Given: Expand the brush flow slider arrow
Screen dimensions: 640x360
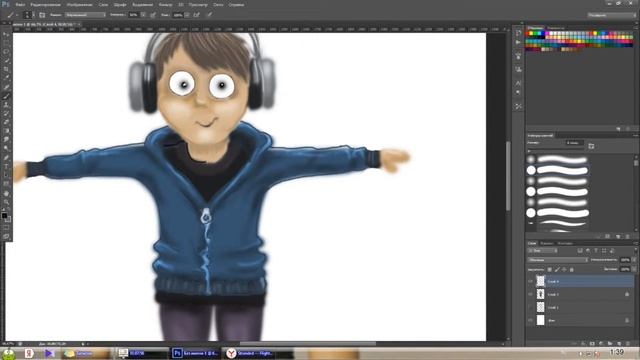Looking at the screenshot, I should [187, 15].
